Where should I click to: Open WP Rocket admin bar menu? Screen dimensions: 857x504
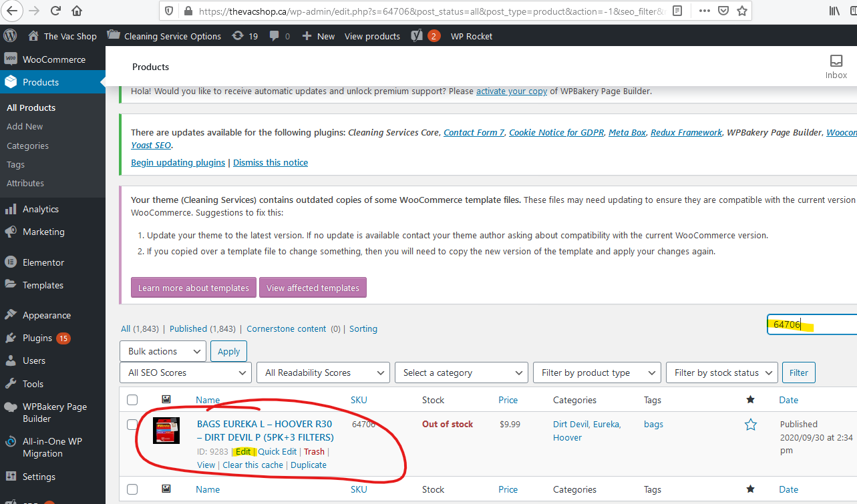point(472,36)
